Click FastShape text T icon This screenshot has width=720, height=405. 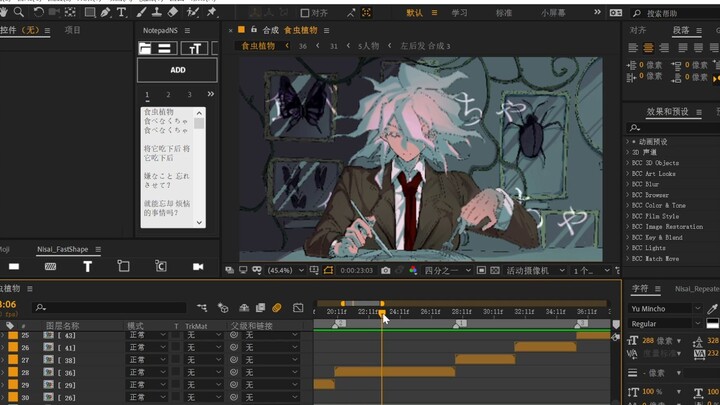pyautogui.click(x=87, y=266)
